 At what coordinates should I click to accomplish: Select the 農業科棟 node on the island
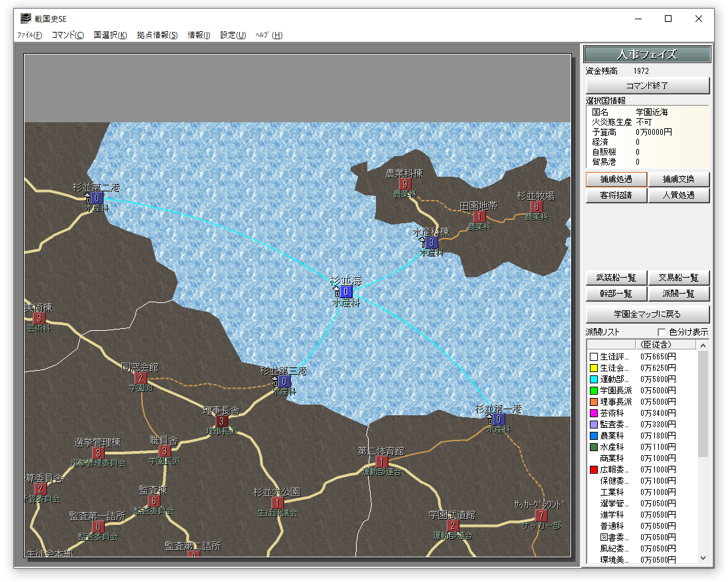coord(405,184)
